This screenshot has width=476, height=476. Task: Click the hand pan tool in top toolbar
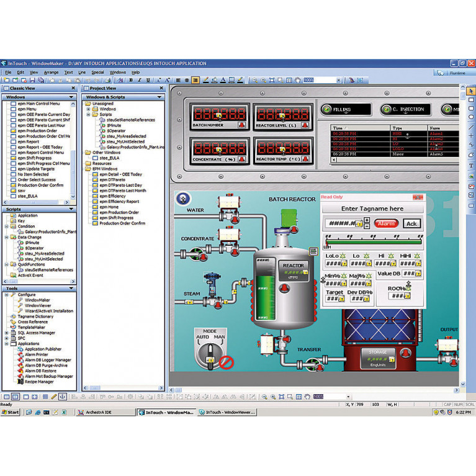pyautogui.click(x=298, y=80)
